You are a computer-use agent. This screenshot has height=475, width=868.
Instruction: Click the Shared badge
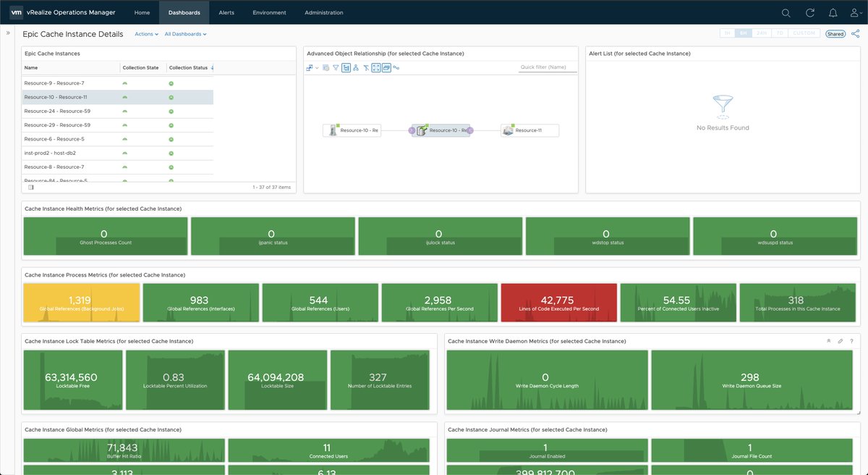[x=835, y=33]
